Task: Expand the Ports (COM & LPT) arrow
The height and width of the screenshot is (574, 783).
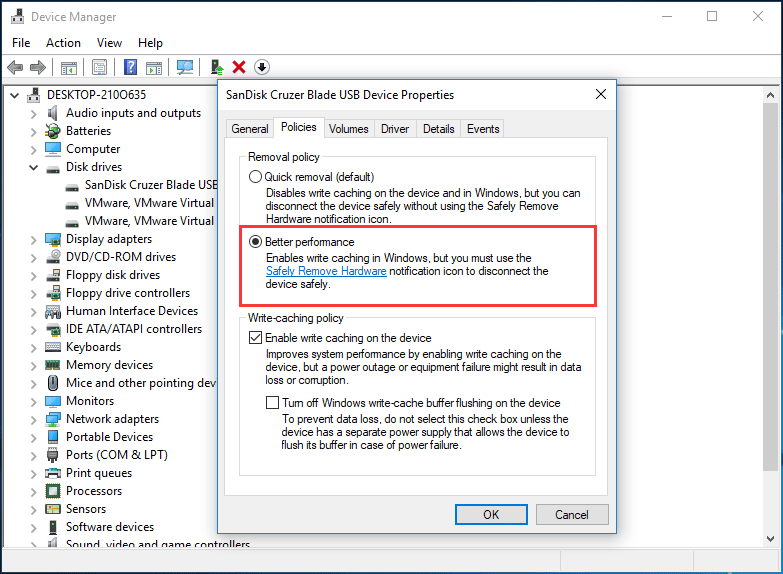Action: (x=33, y=456)
